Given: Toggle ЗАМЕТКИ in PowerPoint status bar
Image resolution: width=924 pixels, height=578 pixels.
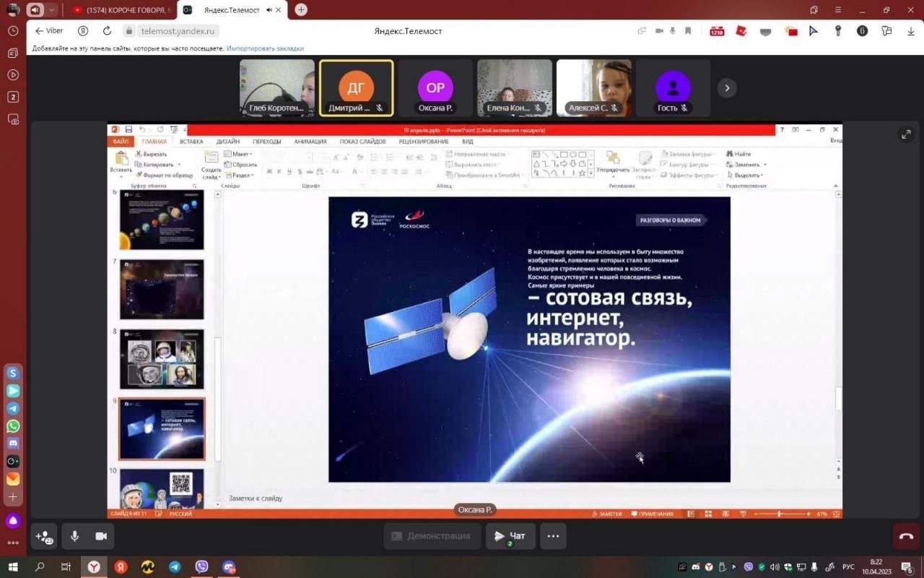Looking at the screenshot, I should (x=606, y=514).
